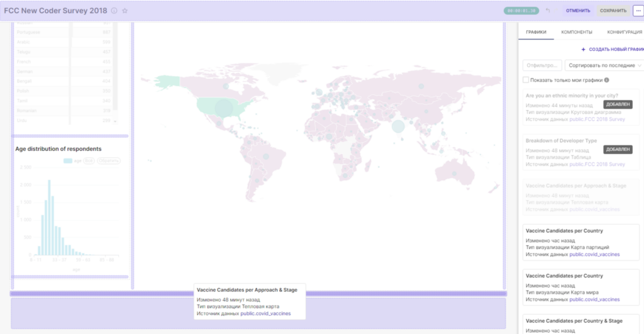Viewport: 644px width, 334px height.
Task: Switch to the Конфигурация tab
Action: (625, 32)
